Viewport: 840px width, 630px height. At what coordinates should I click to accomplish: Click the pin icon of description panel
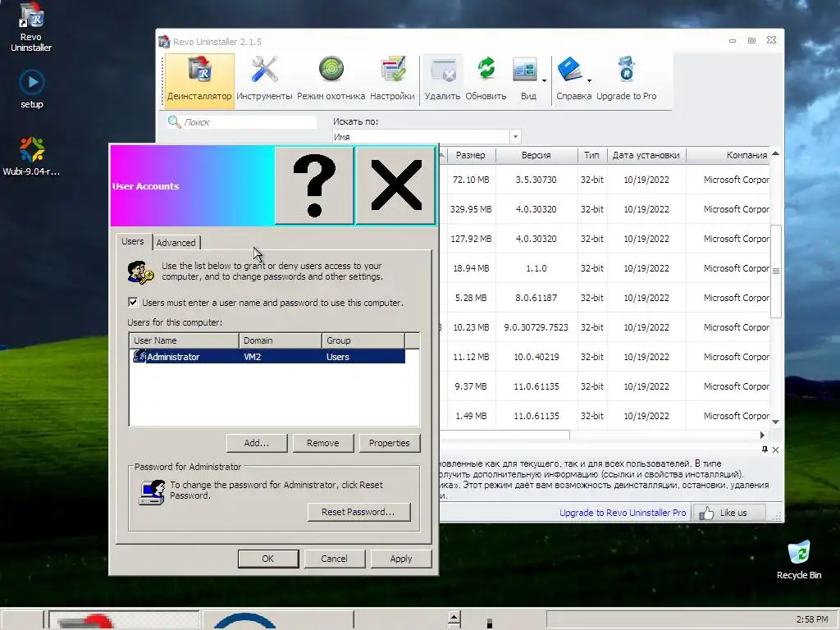click(765, 450)
